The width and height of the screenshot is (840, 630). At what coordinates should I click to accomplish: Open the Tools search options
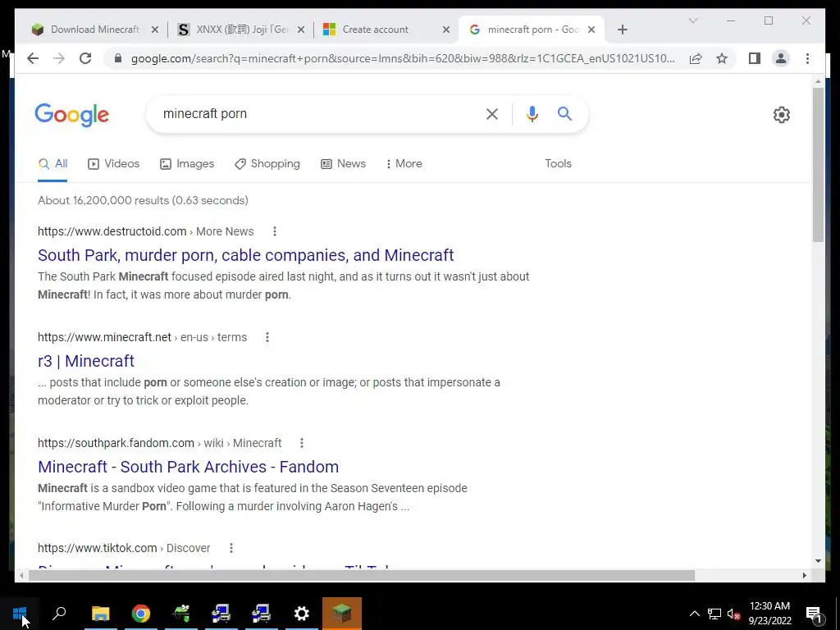click(558, 164)
